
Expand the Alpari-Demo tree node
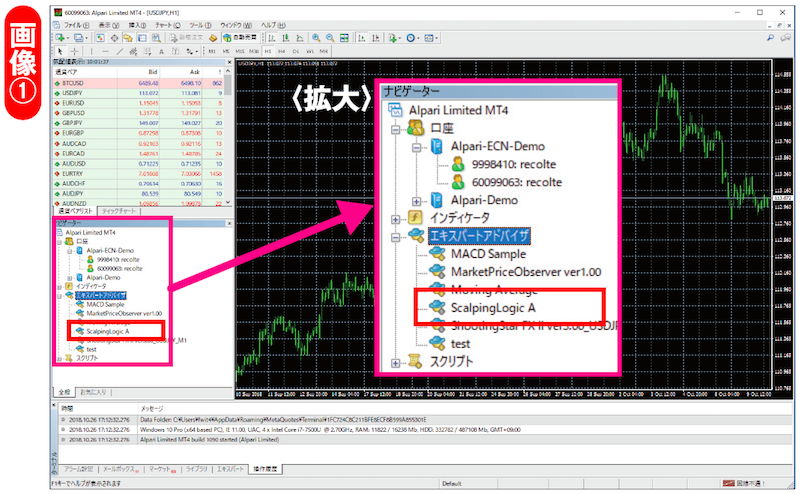coord(70,278)
